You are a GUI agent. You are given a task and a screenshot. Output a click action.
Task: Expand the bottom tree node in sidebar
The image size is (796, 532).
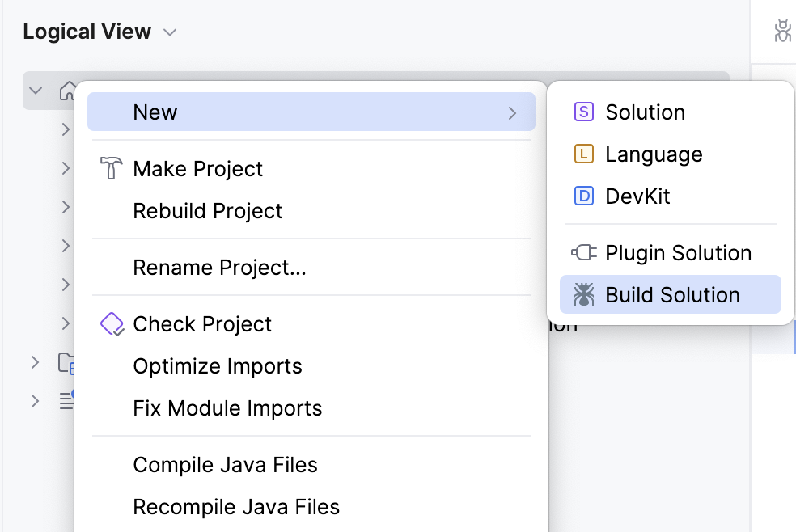(x=35, y=401)
